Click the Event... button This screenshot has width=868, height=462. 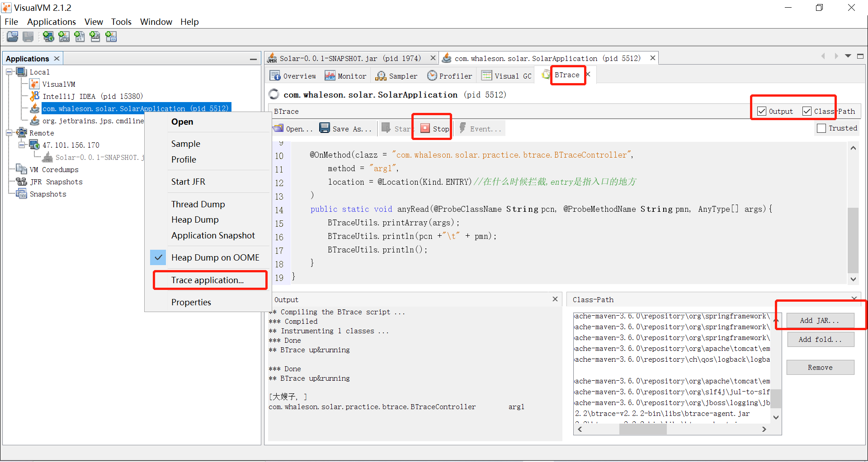coord(481,129)
